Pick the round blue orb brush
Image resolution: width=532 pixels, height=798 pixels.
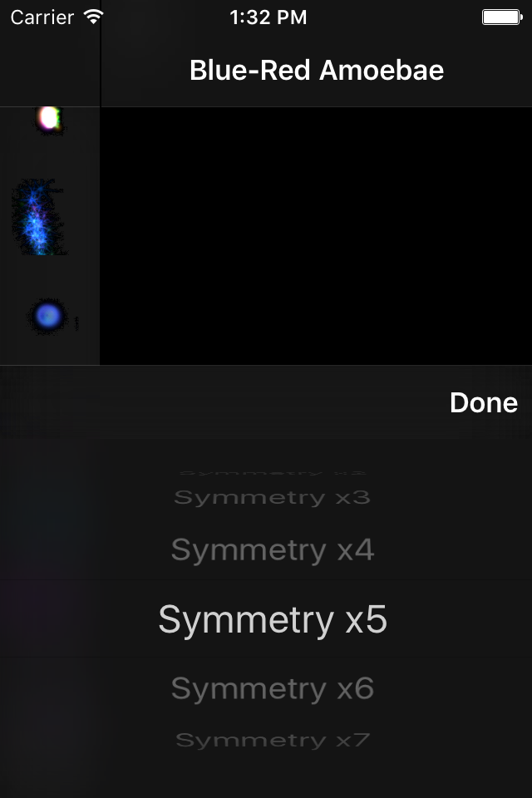(47, 316)
